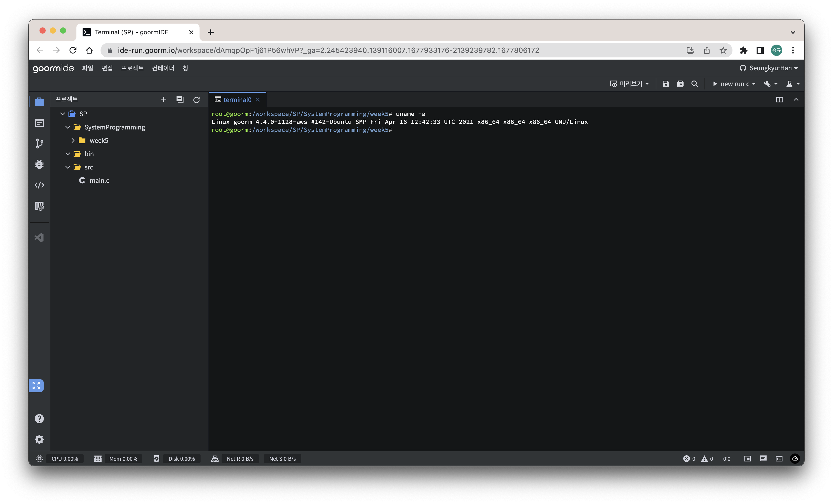Open the Git source control sidebar icon
Viewport: 833px width, 504px height.
pos(39,143)
